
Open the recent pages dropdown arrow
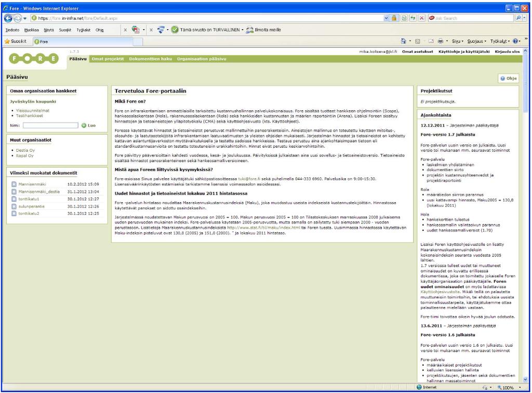[25, 18]
